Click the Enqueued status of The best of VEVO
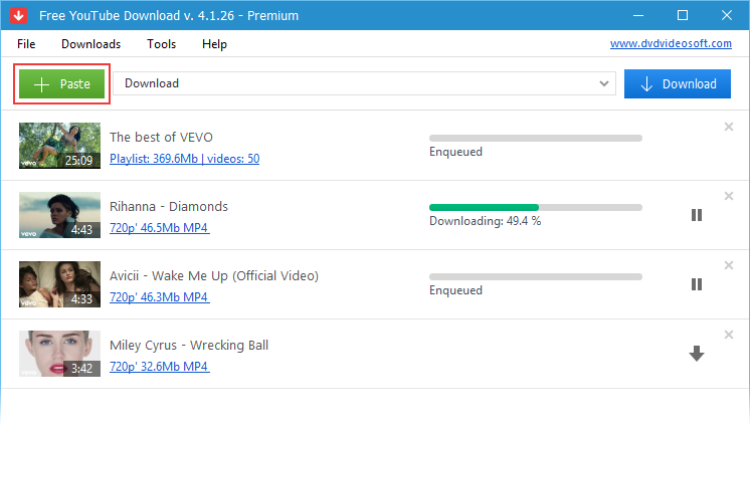The width and height of the screenshot is (750, 500). tap(456, 152)
